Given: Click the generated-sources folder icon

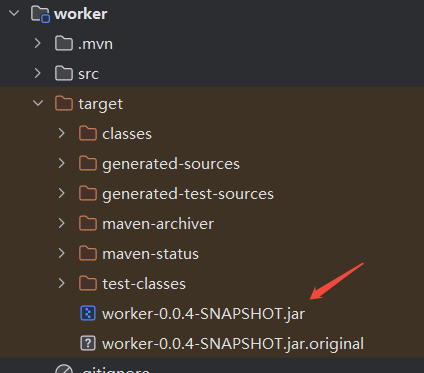Looking at the screenshot, I should point(88,163).
